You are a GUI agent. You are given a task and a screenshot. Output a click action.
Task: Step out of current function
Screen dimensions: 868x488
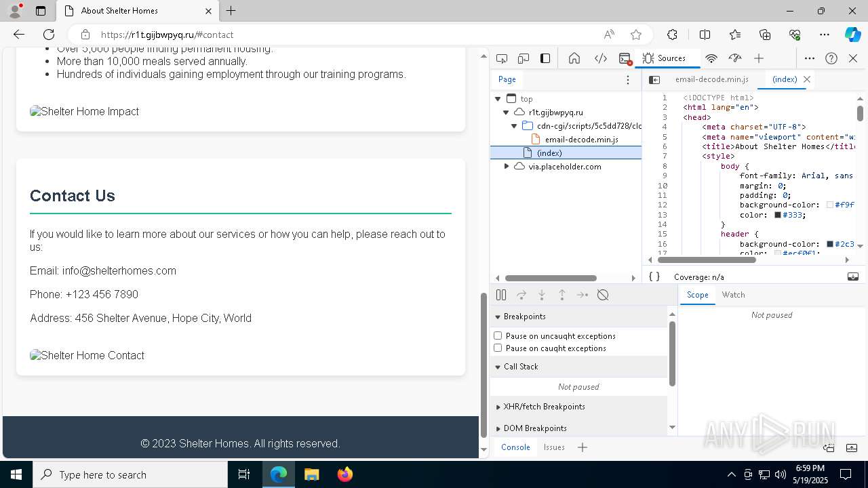562,295
